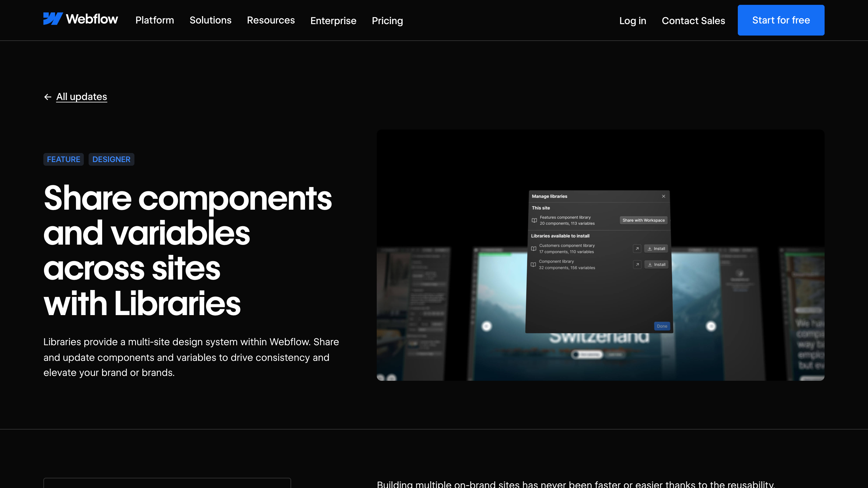
Task: Click the blurred circular button left of the dialog
Action: tap(486, 326)
